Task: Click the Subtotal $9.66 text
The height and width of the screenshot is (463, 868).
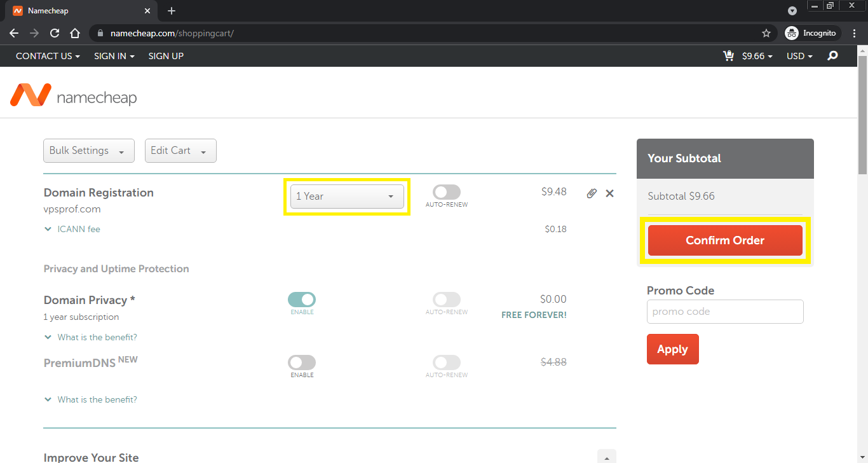Action: (681, 197)
